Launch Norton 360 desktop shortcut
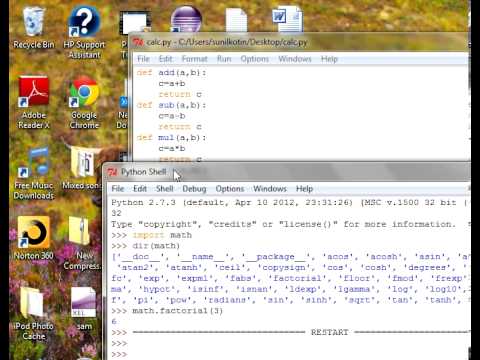The height and width of the screenshot is (360, 480). tap(33, 238)
